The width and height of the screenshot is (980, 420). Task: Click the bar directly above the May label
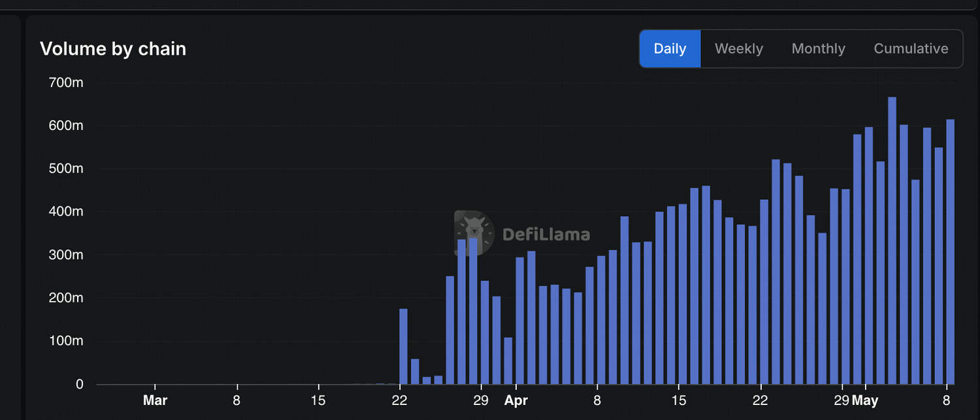pos(868,255)
